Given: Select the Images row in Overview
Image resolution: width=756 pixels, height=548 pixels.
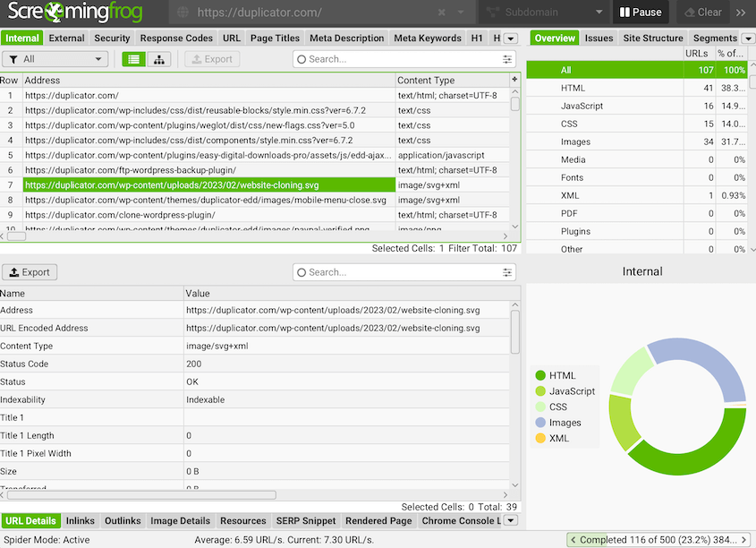Looking at the screenshot, I should pos(636,141).
